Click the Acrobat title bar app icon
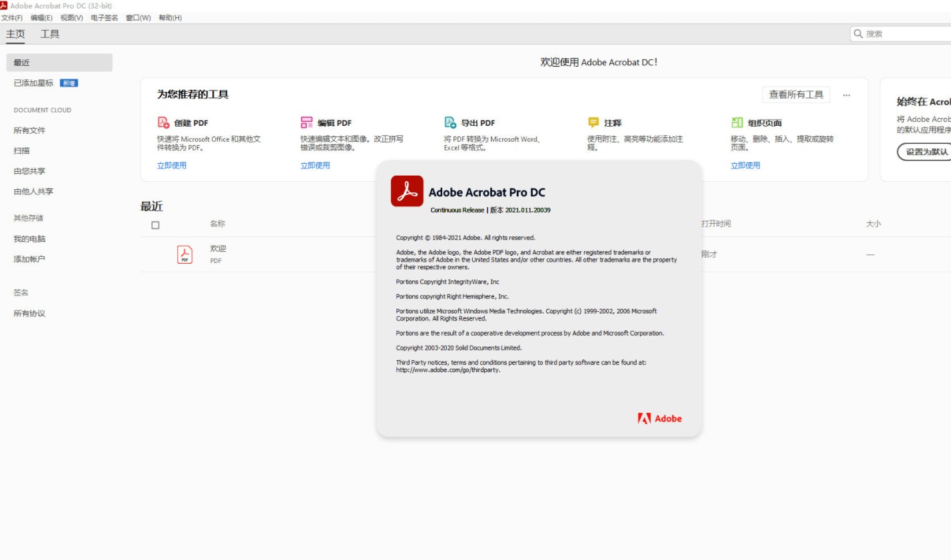 click(4, 5)
